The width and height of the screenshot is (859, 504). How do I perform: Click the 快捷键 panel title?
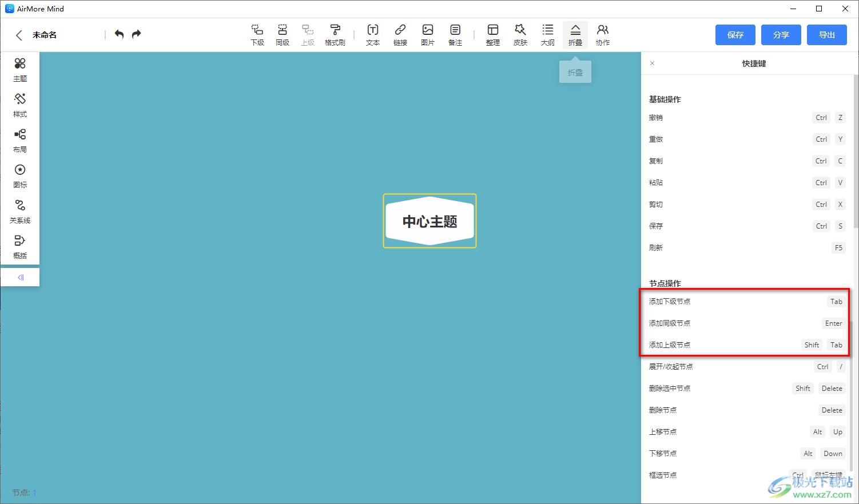click(x=754, y=63)
